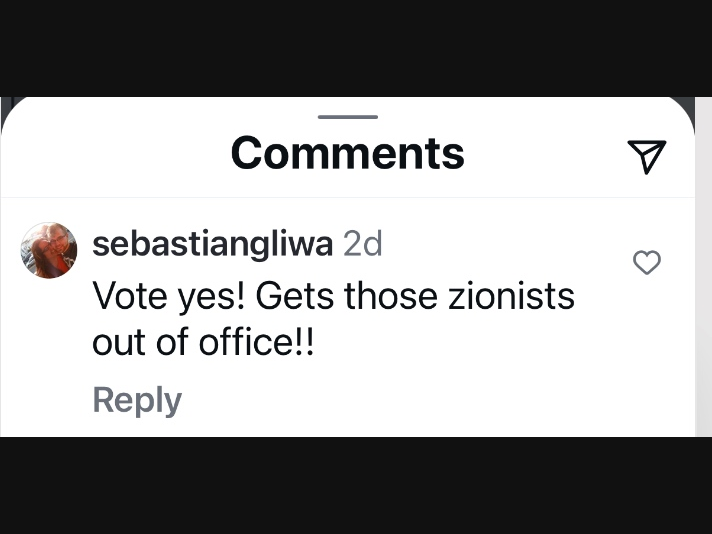Image resolution: width=712 pixels, height=534 pixels.
Task: Click the gray strip at the sheet's right edge
Action: [703, 267]
